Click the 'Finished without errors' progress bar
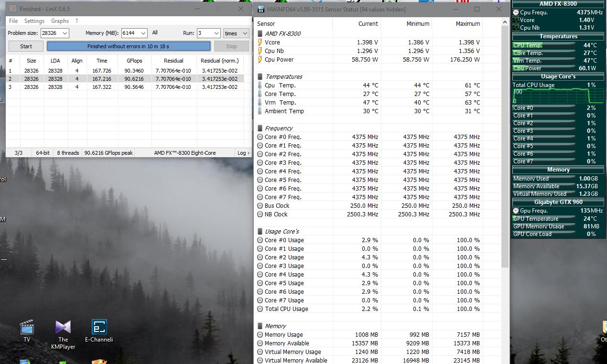This screenshot has height=364, width=607. click(x=128, y=46)
